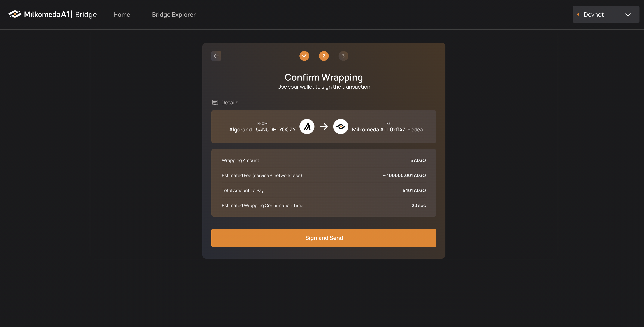The image size is (644, 327).
Task: Click the Details comment icon
Action: (x=215, y=103)
